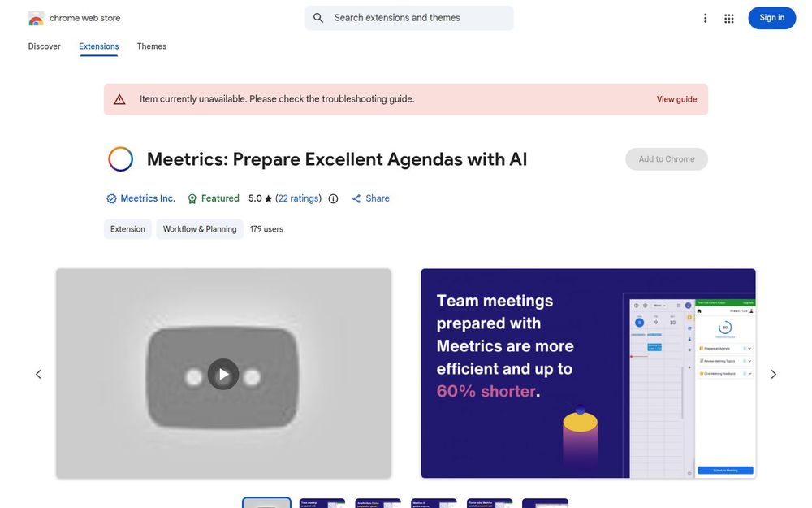Switch to the Discover tab
Image resolution: width=812 pixels, height=508 pixels.
[x=44, y=46]
